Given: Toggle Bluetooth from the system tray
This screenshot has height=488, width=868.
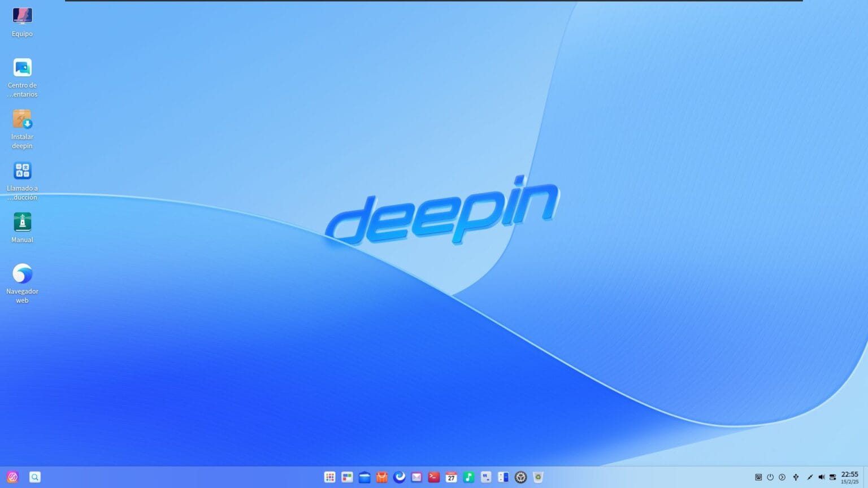Looking at the screenshot, I should [809, 477].
